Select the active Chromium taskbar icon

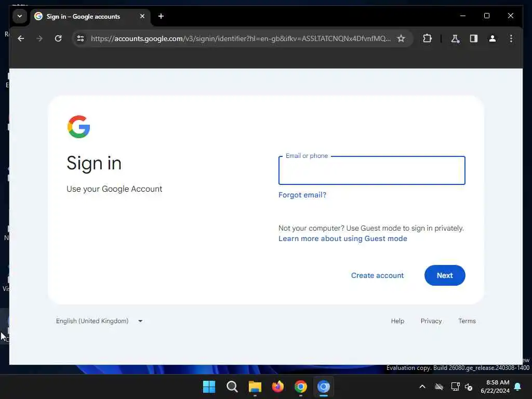pos(324,387)
